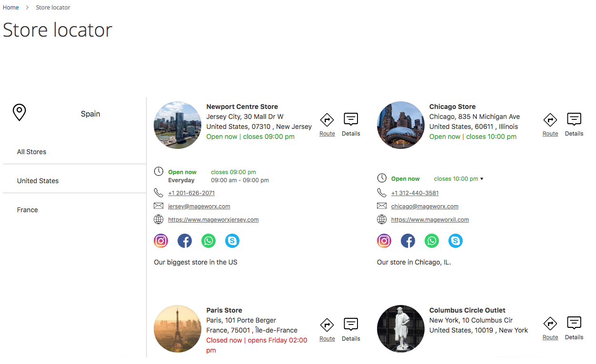Click 'Jersey City, 30 Mall Dr W' address
596x364 pixels.
click(245, 117)
